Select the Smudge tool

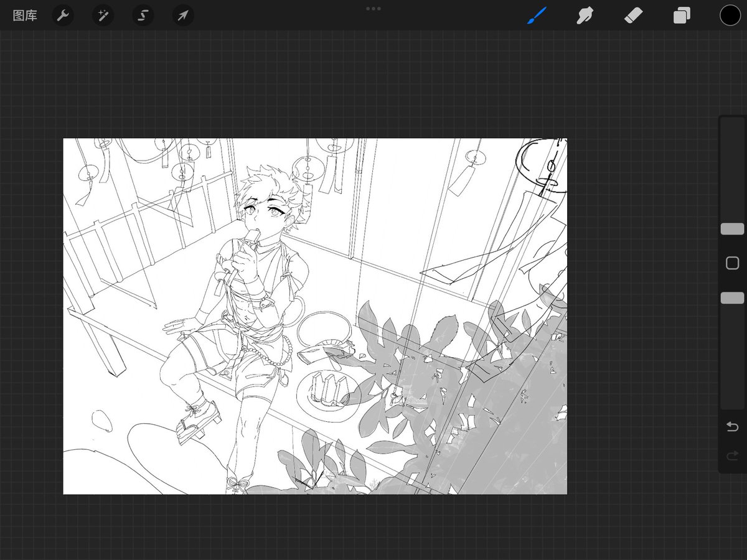585,16
